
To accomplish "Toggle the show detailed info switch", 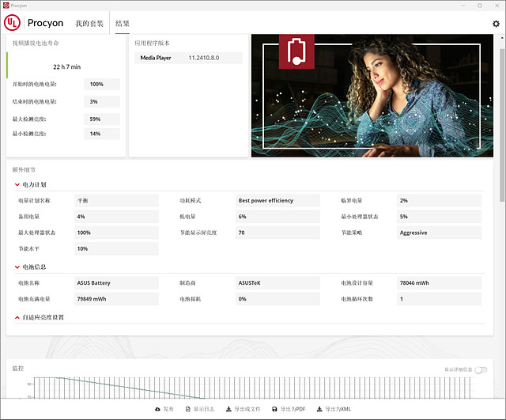I will click(x=481, y=369).
